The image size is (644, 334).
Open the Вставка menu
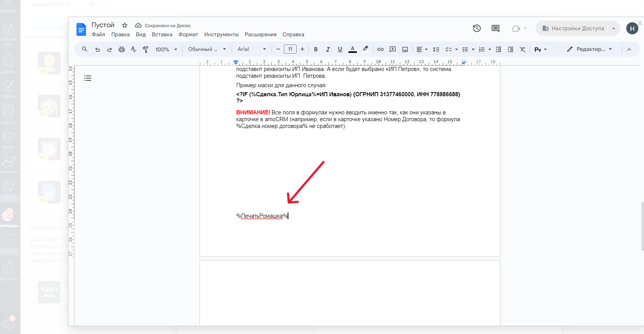(x=162, y=34)
